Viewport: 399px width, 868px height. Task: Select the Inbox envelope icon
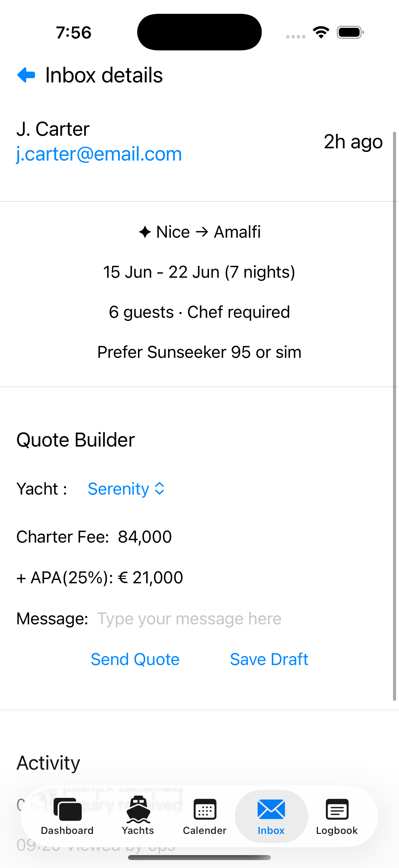click(271, 809)
